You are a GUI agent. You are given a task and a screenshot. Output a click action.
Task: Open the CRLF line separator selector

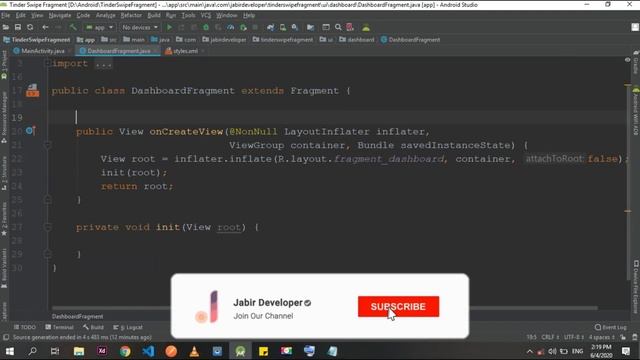550,338
